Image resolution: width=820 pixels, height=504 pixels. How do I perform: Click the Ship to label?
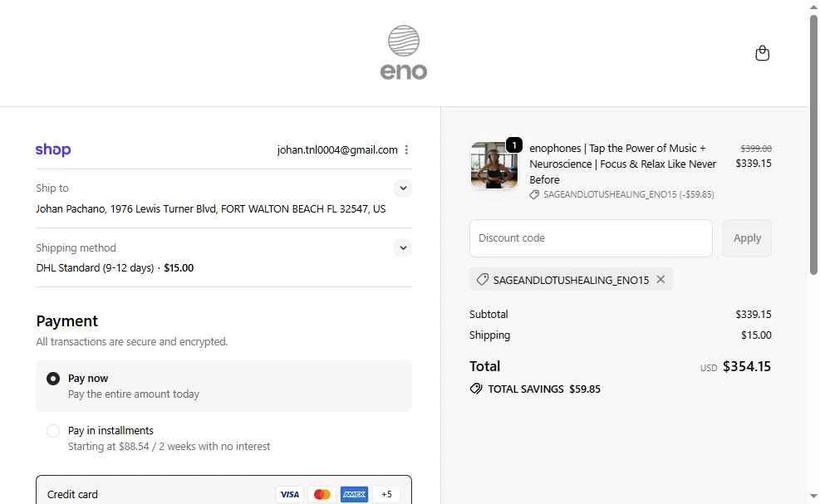(x=52, y=188)
